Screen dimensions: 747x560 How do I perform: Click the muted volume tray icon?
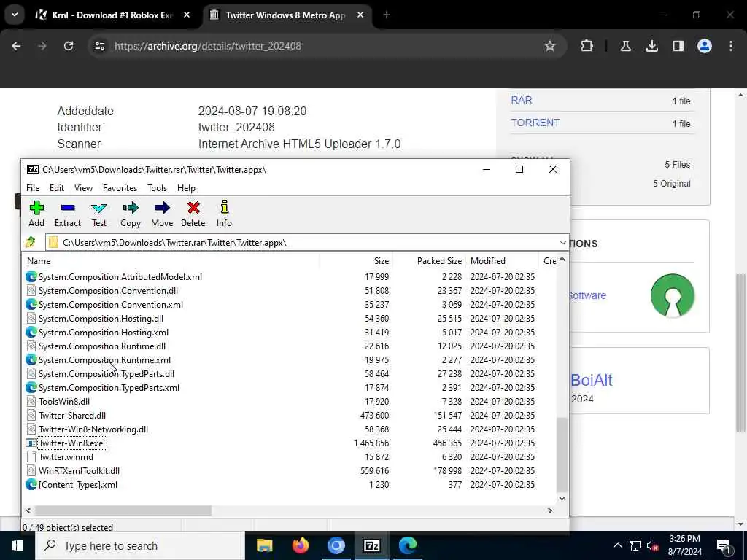[x=652, y=546]
